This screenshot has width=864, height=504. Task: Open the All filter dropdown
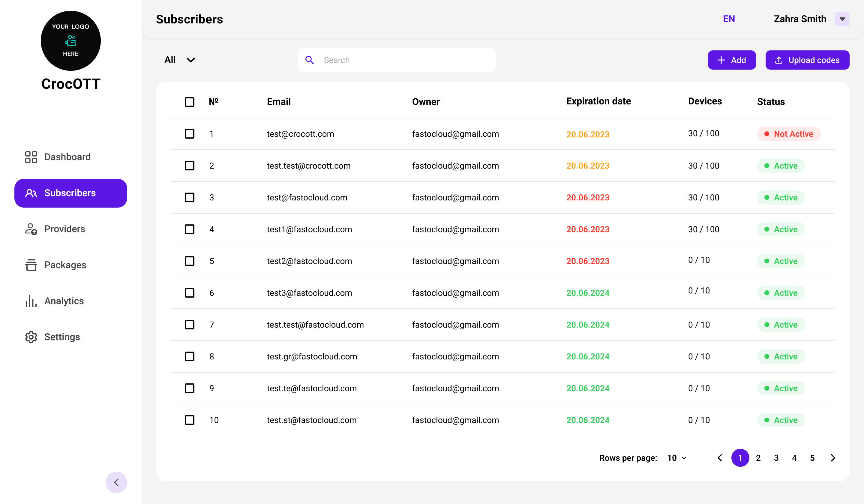pos(180,60)
